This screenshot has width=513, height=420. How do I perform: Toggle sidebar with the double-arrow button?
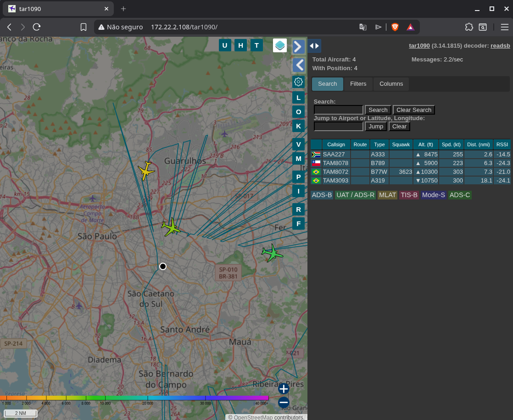[314, 46]
